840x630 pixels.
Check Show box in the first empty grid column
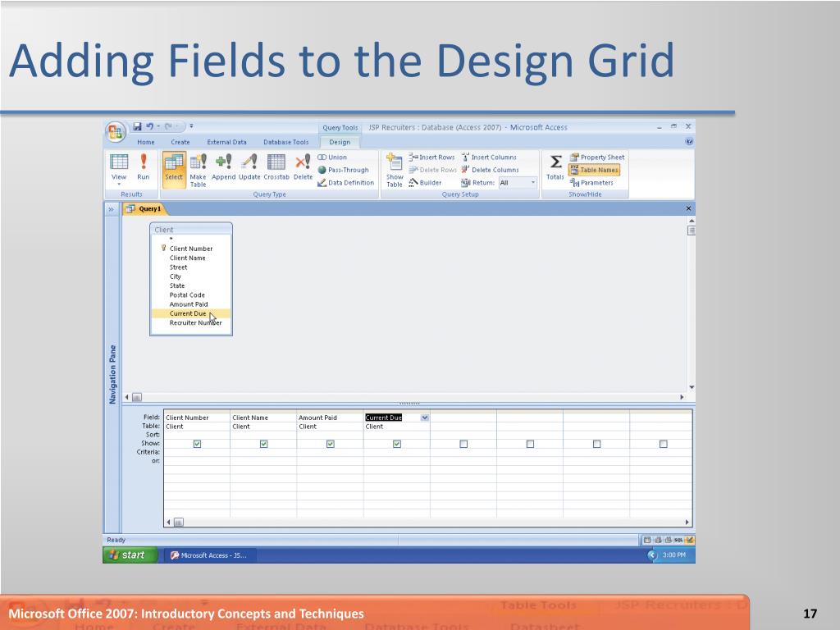tap(463, 444)
